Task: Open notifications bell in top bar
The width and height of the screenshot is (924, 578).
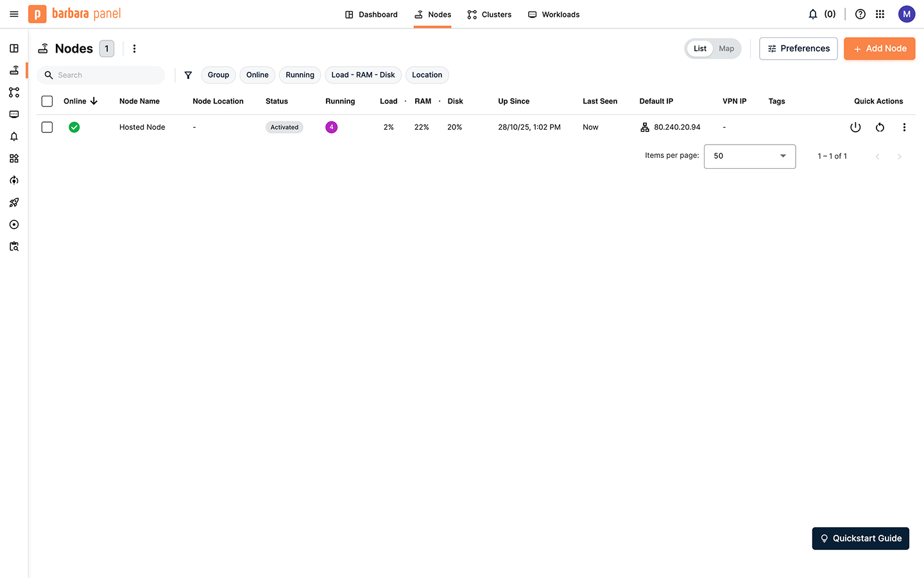Action: [x=813, y=14]
